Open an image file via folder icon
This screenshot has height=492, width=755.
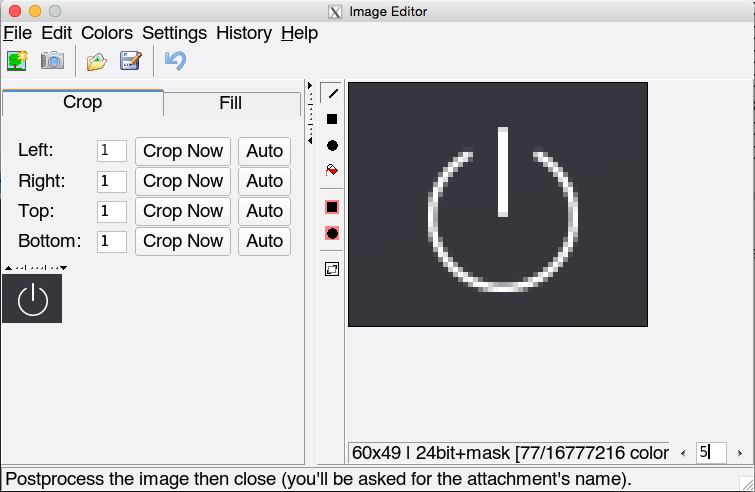(x=96, y=61)
